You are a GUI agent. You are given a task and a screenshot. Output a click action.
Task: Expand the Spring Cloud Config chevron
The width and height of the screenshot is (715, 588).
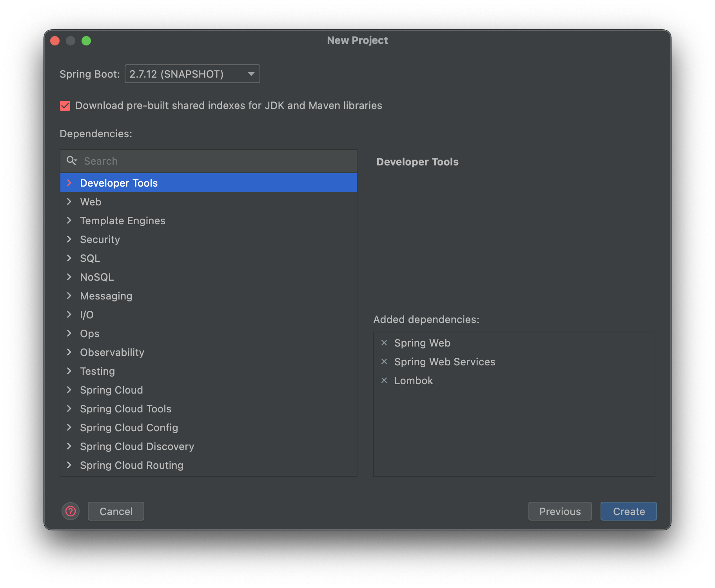(69, 427)
